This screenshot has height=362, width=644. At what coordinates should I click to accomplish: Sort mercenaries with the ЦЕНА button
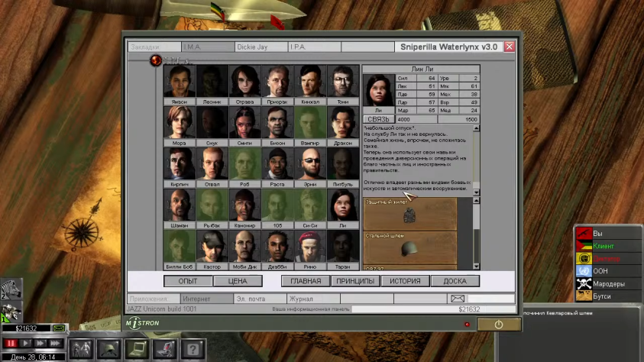coord(238,281)
